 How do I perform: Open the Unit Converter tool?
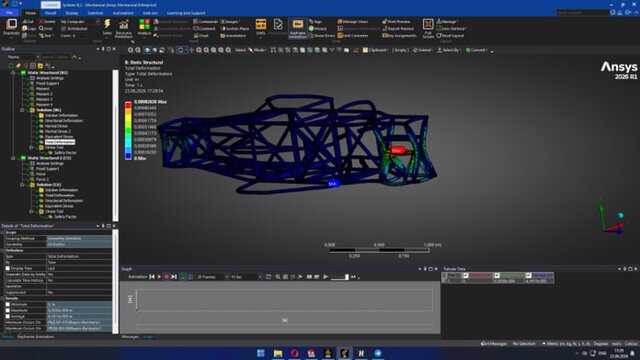point(353,36)
